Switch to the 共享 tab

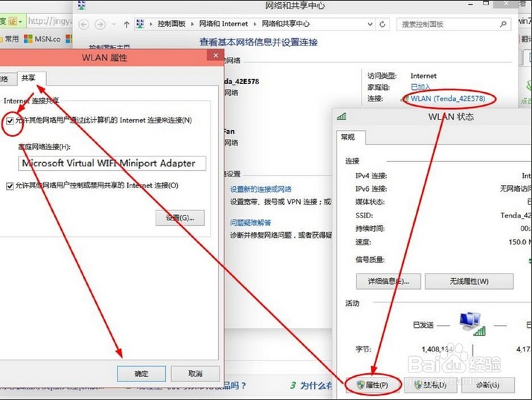(28, 78)
